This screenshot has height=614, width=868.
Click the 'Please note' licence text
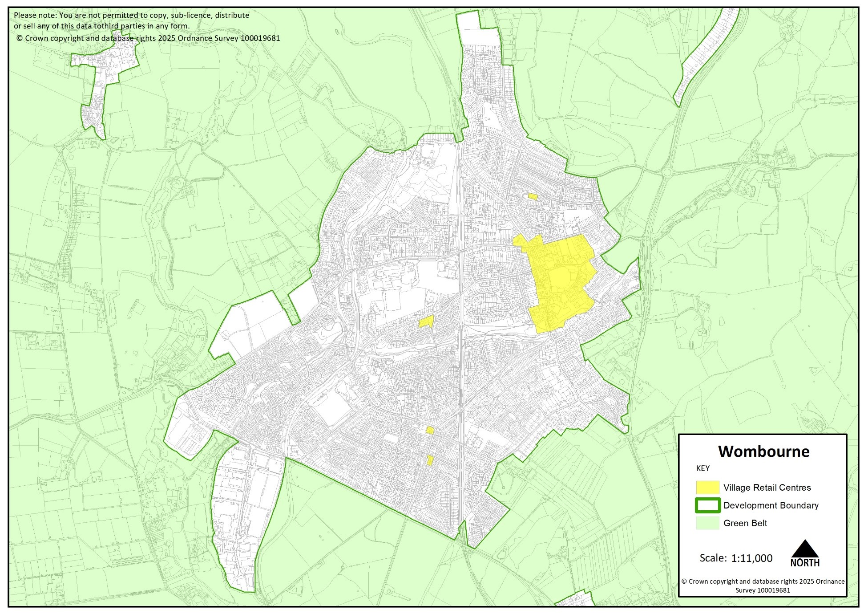click(x=132, y=20)
